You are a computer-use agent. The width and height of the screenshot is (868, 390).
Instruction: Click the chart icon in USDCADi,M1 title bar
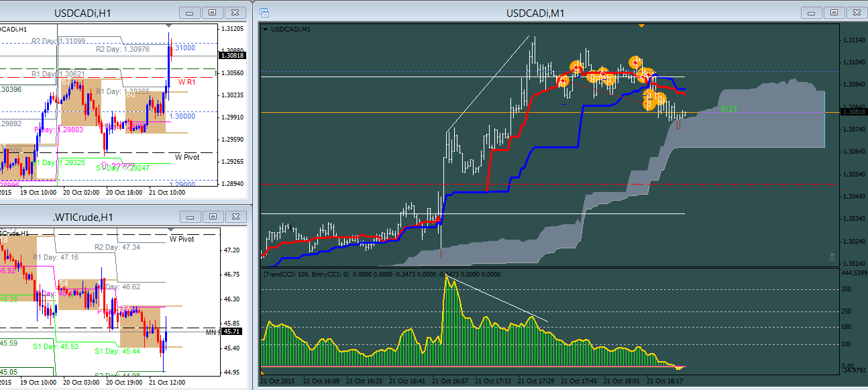pyautogui.click(x=264, y=12)
